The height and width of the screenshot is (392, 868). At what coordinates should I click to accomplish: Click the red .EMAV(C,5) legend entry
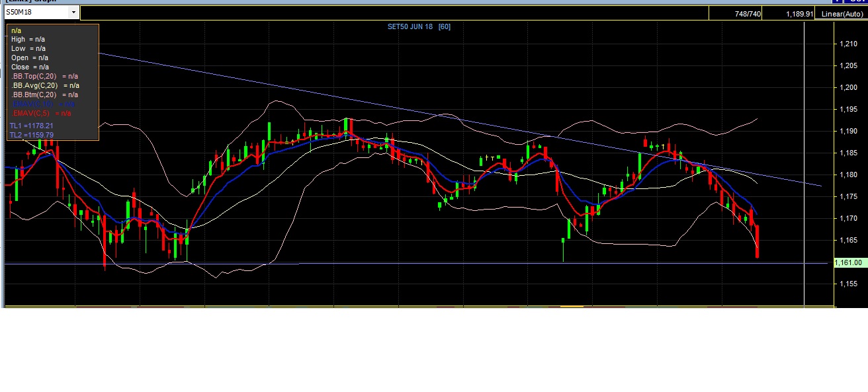[x=41, y=113]
